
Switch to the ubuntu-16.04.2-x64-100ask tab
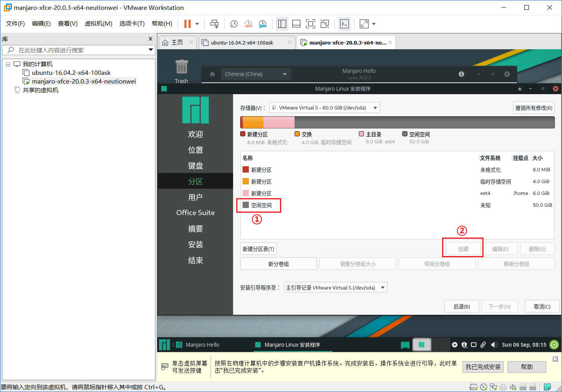242,43
